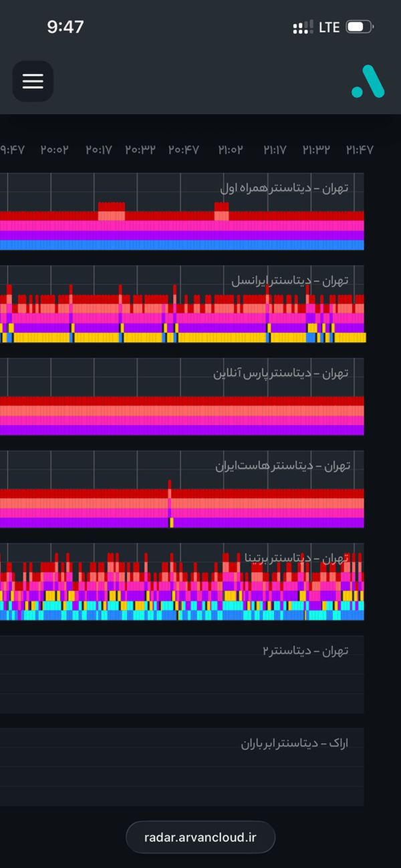Tap the ArvanCloud teal logo
401x868 pixels.
pyautogui.click(x=368, y=82)
